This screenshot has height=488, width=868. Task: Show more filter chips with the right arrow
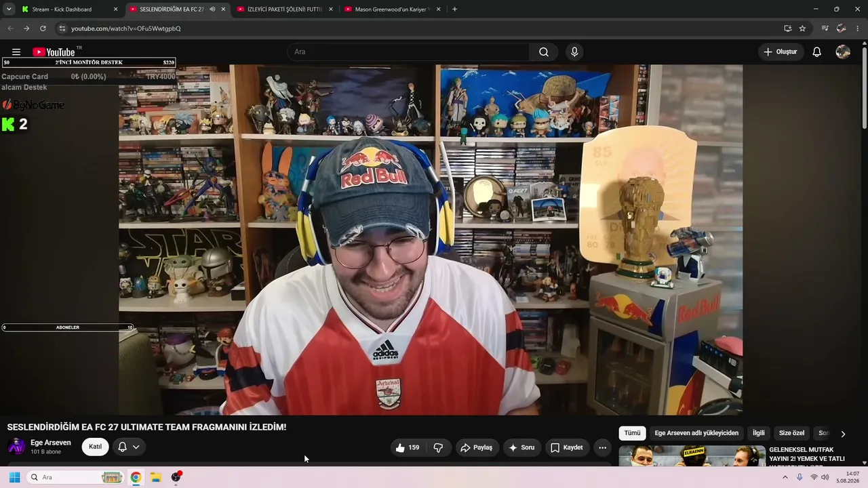click(843, 434)
